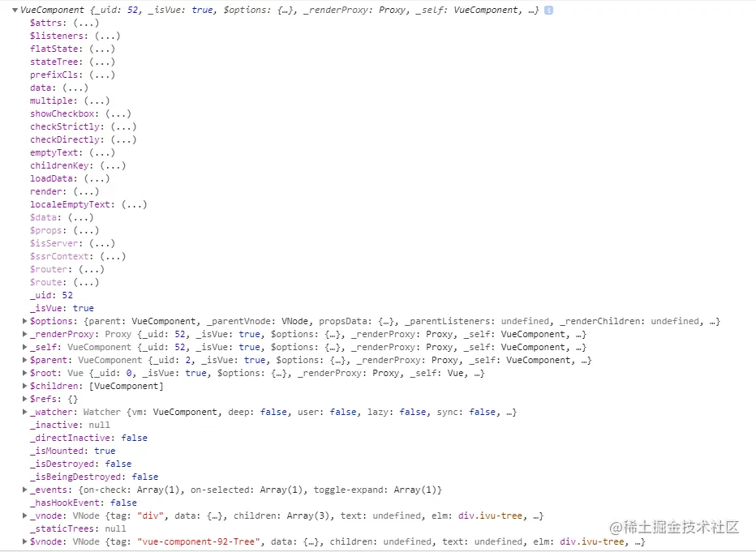Invoke getter for render
This screenshot has width=756, height=552.
click(86, 192)
